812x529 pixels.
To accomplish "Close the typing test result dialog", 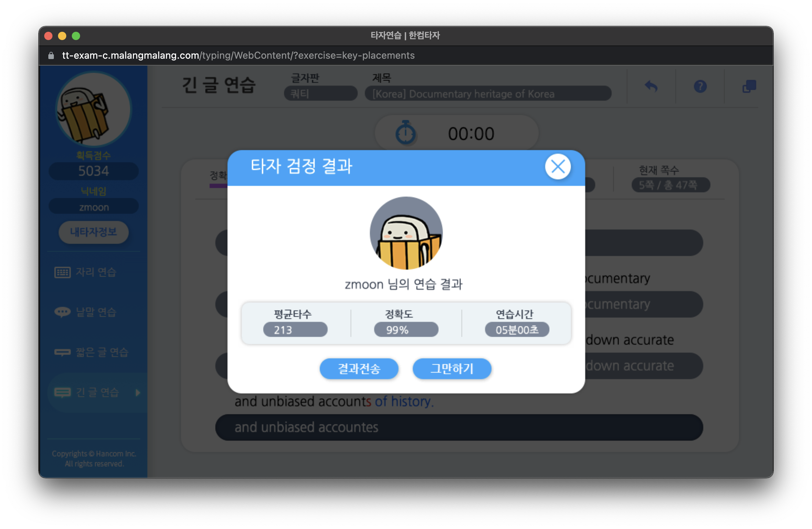I will coord(558,167).
